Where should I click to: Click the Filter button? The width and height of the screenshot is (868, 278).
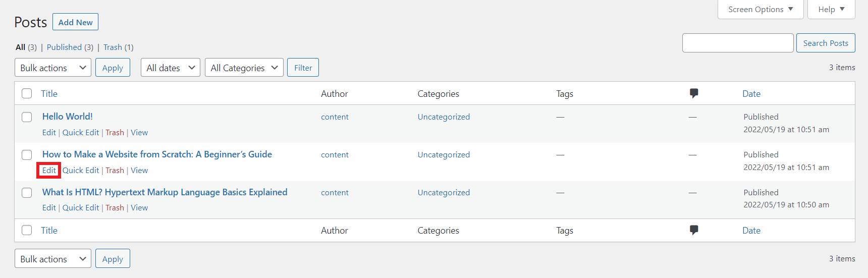tap(303, 68)
